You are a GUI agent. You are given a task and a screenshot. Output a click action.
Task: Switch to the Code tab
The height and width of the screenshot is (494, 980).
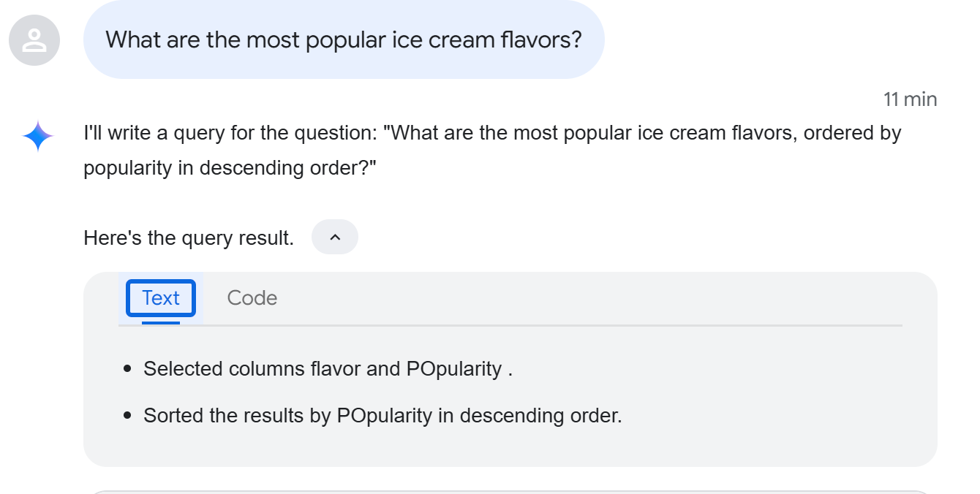(252, 298)
